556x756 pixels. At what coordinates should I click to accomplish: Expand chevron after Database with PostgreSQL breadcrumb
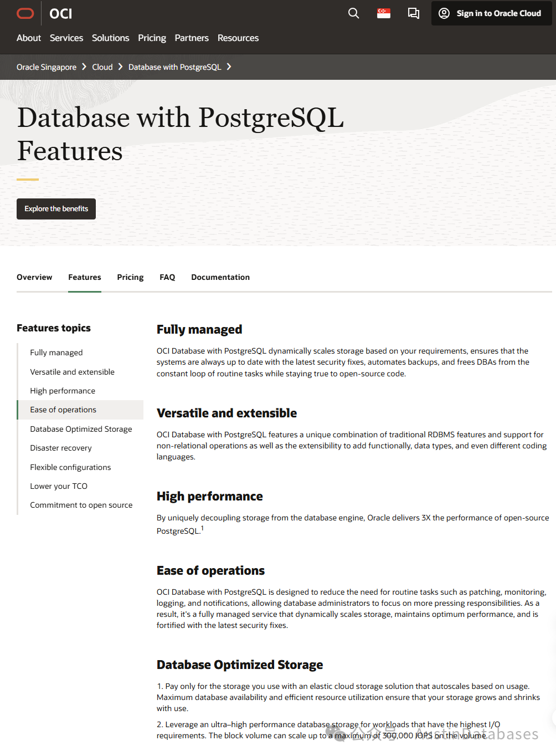(229, 67)
